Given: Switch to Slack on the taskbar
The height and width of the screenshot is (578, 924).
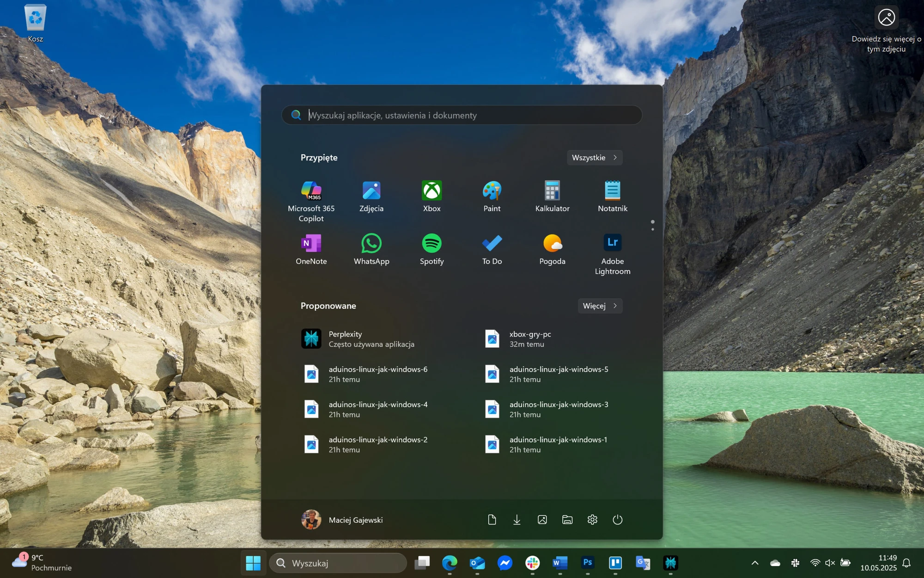Looking at the screenshot, I should (533, 563).
